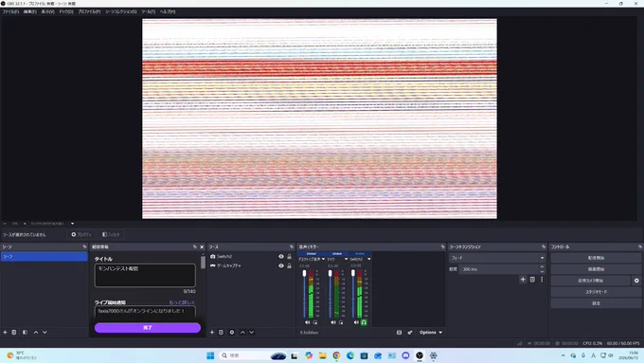The width and height of the screenshot is (644, 363).
Task: Open virtual camera settings gear icon
Action: click(636, 281)
